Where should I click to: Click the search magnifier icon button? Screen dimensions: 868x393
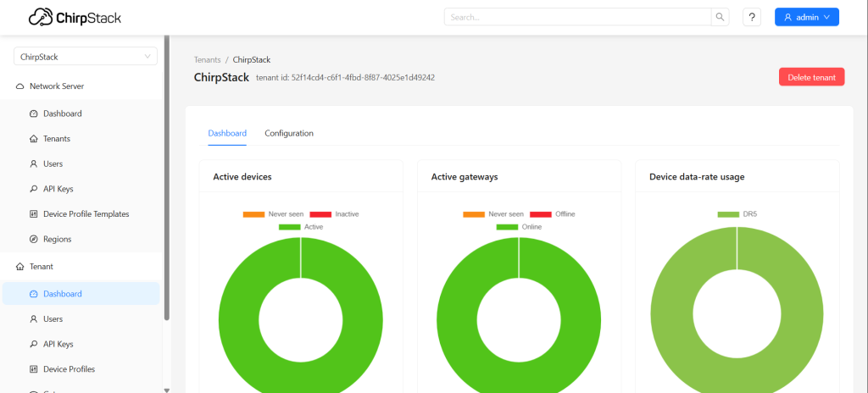click(x=720, y=17)
